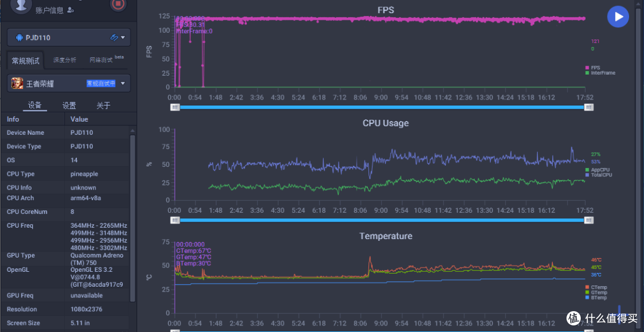Click the CPU Usage chart title
644x332 pixels.
click(x=386, y=123)
